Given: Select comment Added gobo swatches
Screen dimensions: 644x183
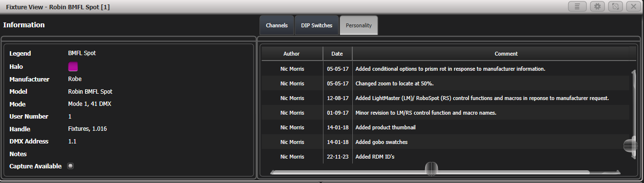Looking at the screenshot, I should click(381, 142).
